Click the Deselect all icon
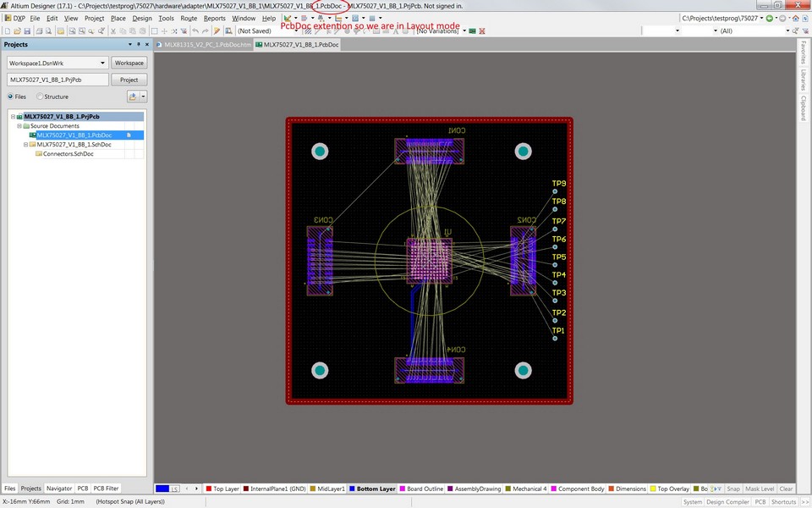The width and height of the screenshot is (812, 508). click(174, 31)
